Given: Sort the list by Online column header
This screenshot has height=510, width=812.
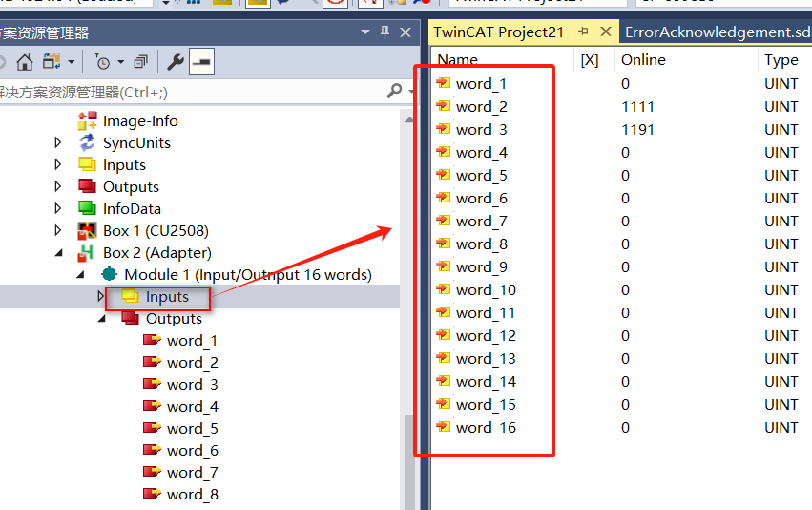Looking at the screenshot, I should coord(643,59).
